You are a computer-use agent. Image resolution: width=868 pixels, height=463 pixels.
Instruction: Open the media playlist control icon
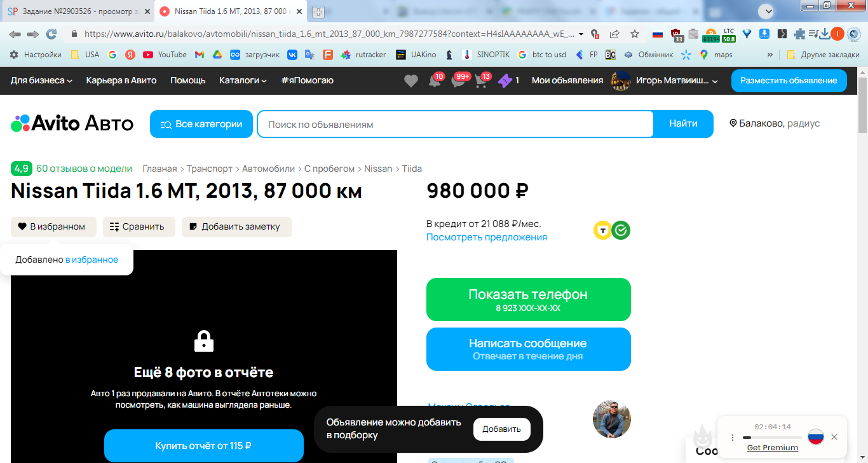[813, 34]
